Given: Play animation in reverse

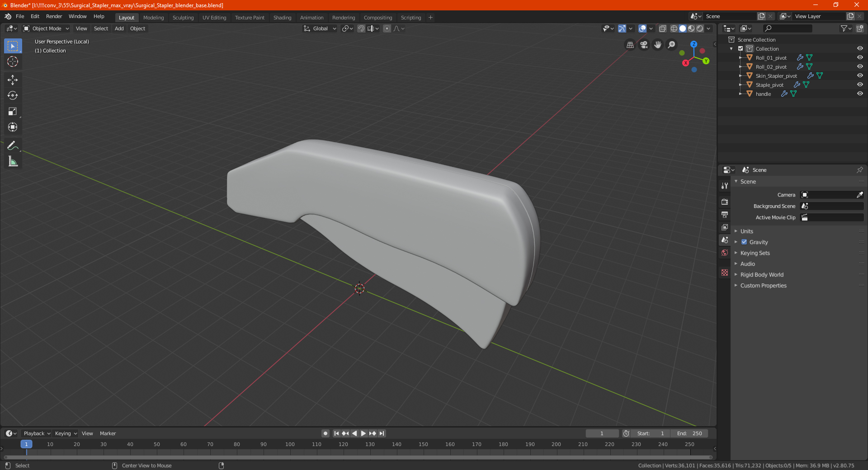Looking at the screenshot, I should tap(354, 433).
